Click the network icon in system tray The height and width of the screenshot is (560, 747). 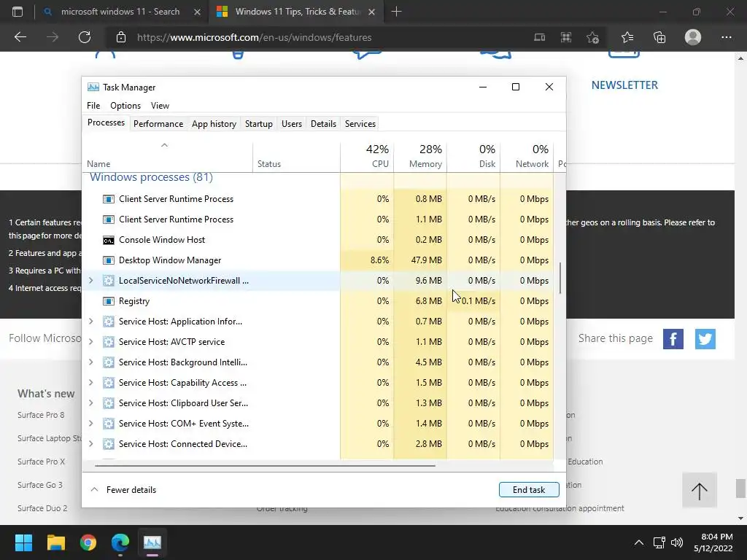click(x=659, y=542)
